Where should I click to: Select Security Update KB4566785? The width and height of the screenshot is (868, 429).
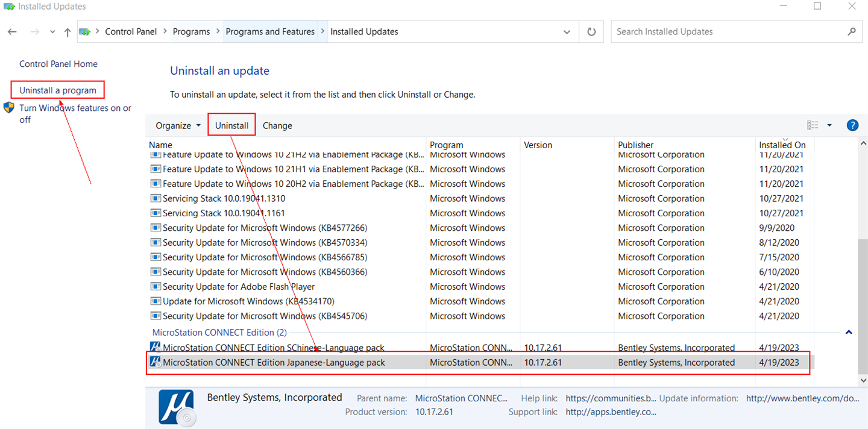click(480, 257)
